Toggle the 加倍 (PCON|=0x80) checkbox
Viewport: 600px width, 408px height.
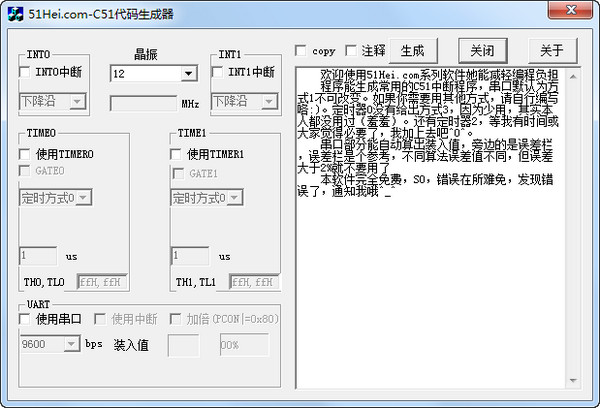click(x=176, y=319)
